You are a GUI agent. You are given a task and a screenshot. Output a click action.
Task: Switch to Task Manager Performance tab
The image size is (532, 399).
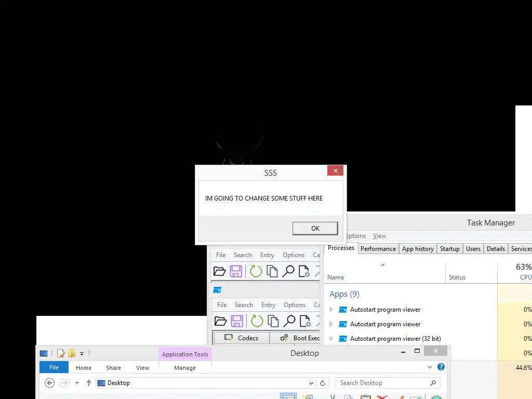pyautogui.click(x=378, y=249)
